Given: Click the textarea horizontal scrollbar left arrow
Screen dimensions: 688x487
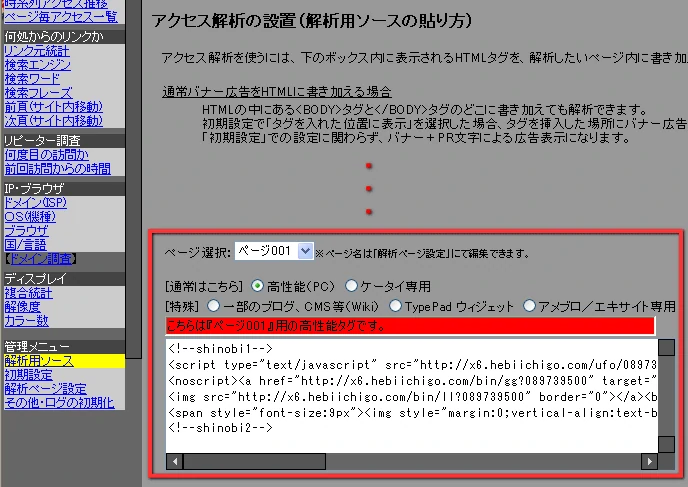Looking at the screenshot, I should (175, 461).
